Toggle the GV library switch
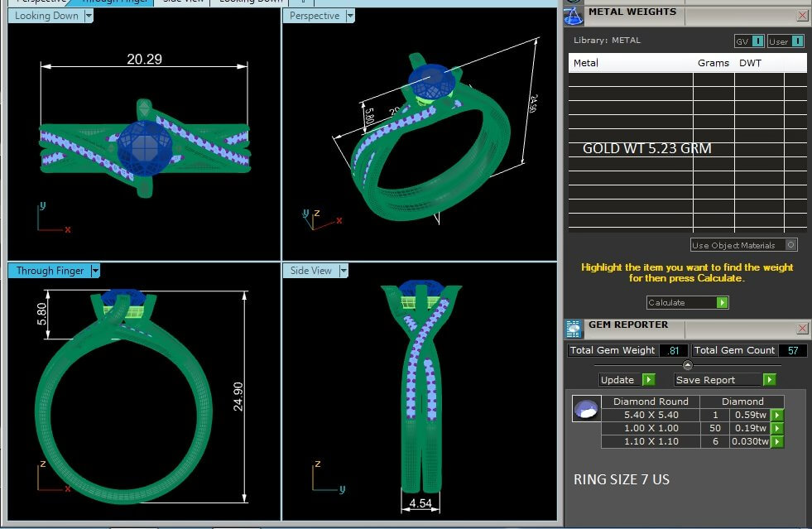The width and height of the screenshot is (812, 529). [x=758, y=41]
